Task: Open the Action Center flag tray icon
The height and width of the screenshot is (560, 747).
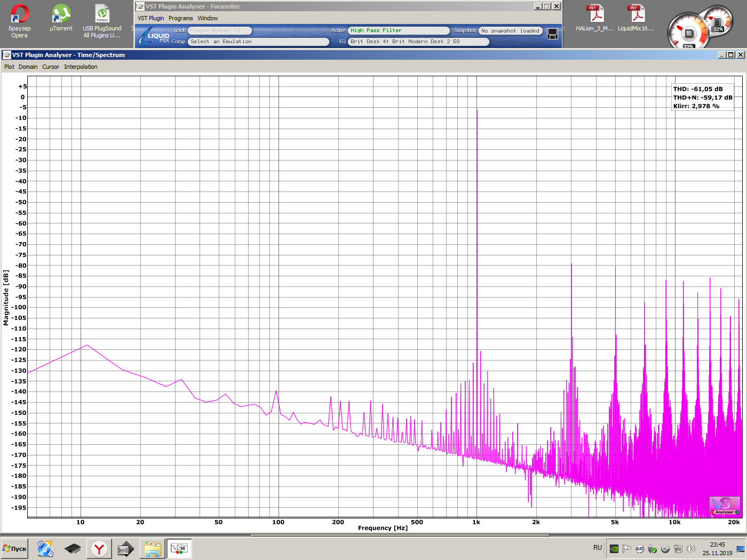Action: tap(627, 549)
